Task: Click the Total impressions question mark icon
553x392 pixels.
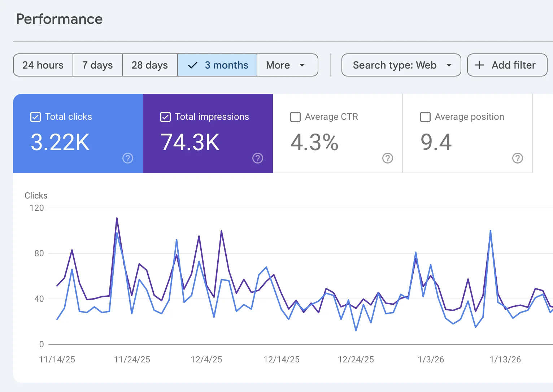Action: [x=257, y=158]
